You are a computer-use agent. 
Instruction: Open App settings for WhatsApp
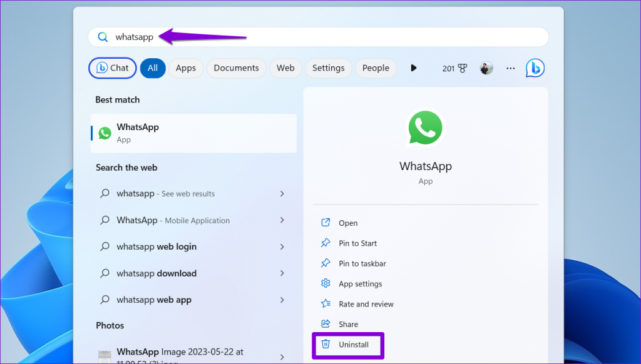coord(360,284)
